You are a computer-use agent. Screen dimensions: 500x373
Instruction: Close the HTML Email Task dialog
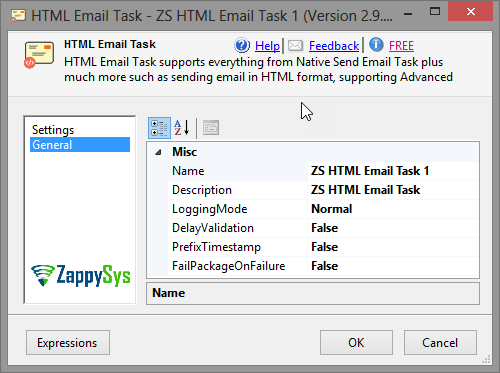click(x=470, y=11)
